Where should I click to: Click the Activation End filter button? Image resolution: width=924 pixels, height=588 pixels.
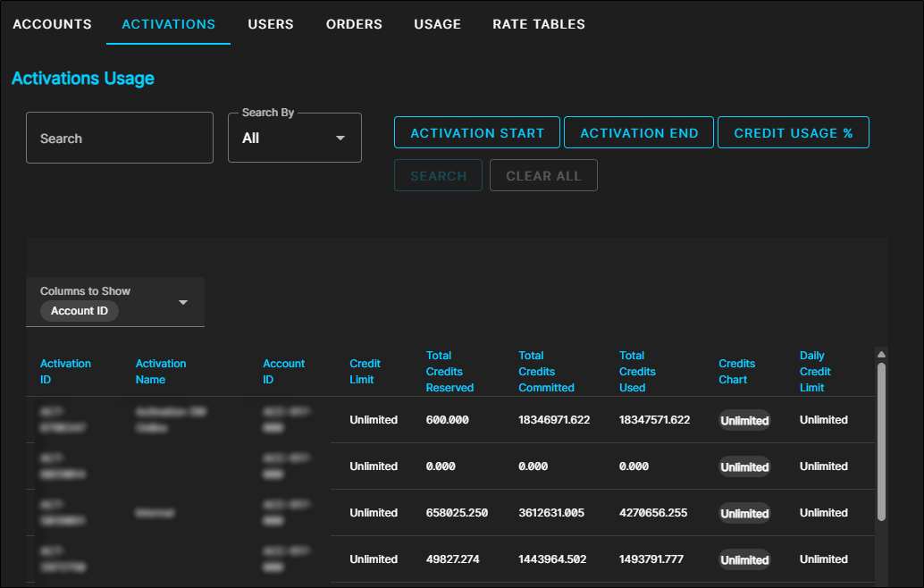pyautogui.click(x=639, y=133)
